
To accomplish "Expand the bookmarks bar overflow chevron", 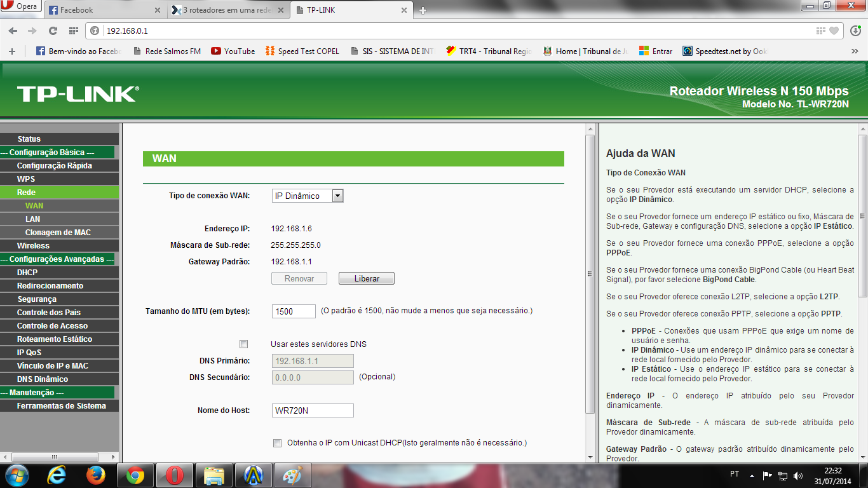I will (x=855, y=51).
